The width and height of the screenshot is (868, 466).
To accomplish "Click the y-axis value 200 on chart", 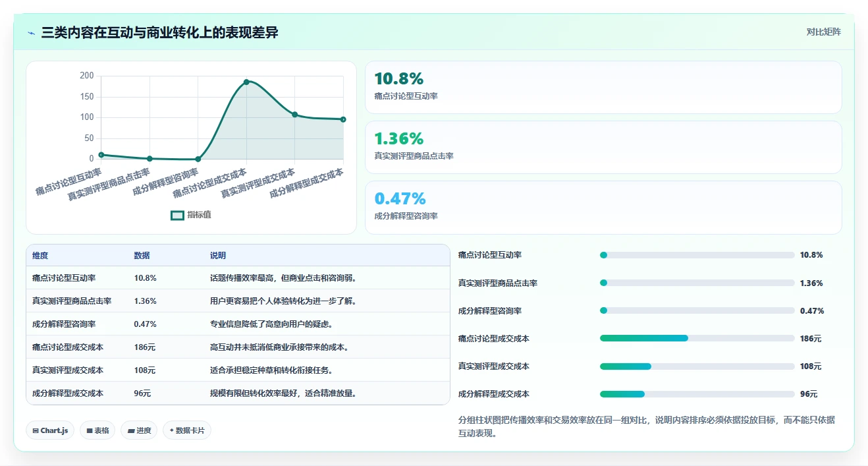I will tap(87, 76).
